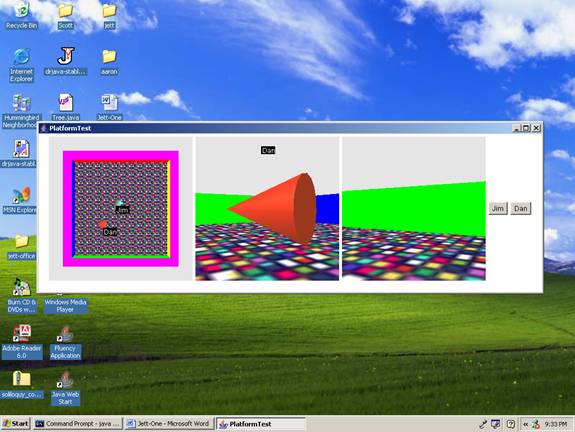Image resolution: width=575 pixels, height=432 pixels.
Task: Click the Jim marker in map view
Action: (119, 203)
